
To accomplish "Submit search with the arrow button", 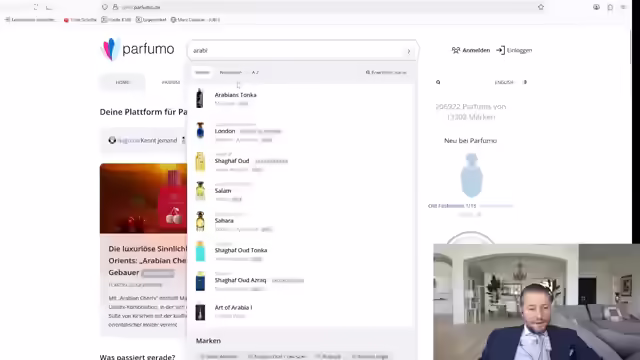I will pyautogui.click(x=409, y=51).
